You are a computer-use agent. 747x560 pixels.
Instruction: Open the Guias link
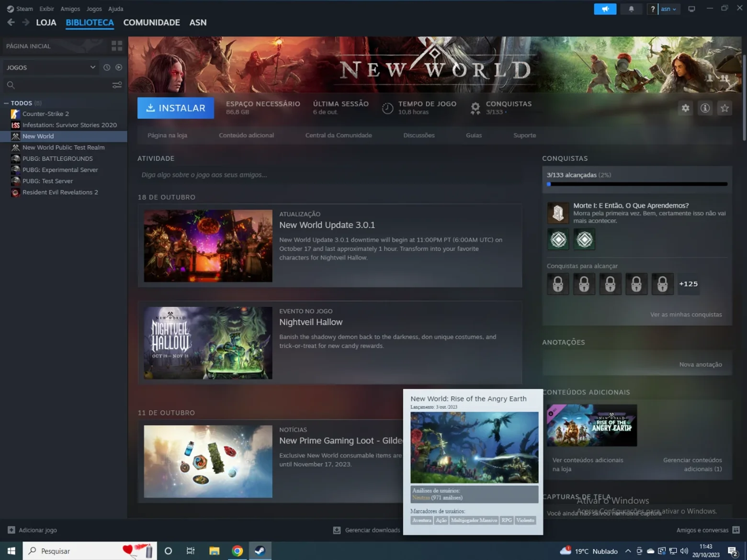point(474,135)
